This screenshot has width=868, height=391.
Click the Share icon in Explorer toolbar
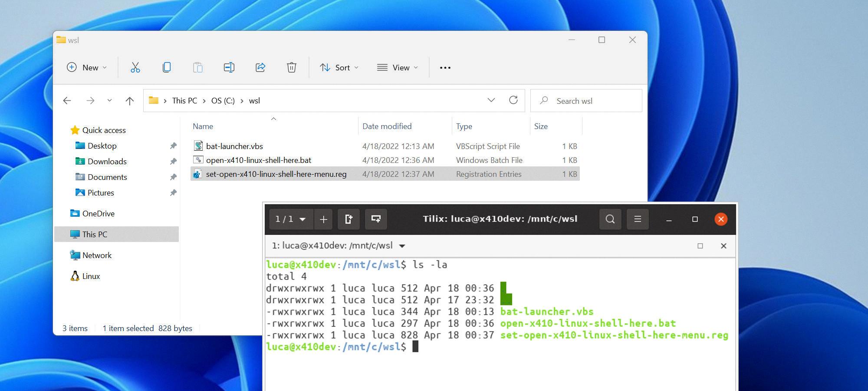[x=260, y=67]
